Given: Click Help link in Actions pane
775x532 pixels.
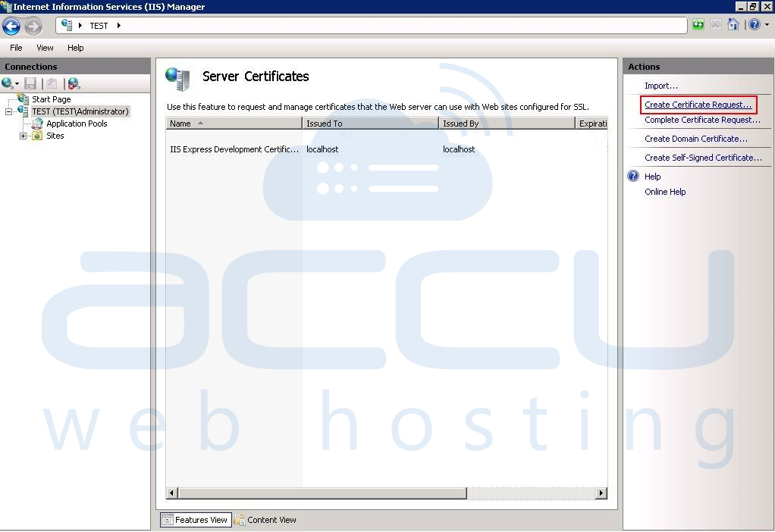Looking at the screenshot, I should (652, 177).
